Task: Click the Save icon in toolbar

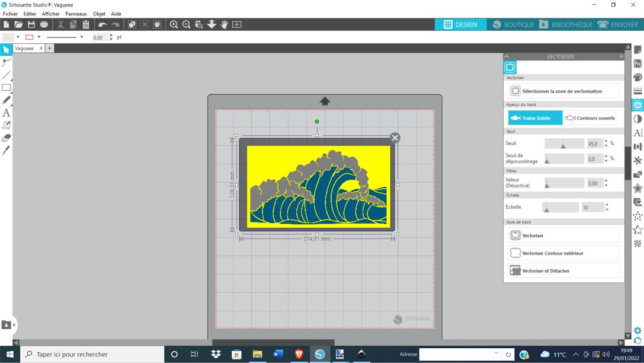Action: pos(31,24)
